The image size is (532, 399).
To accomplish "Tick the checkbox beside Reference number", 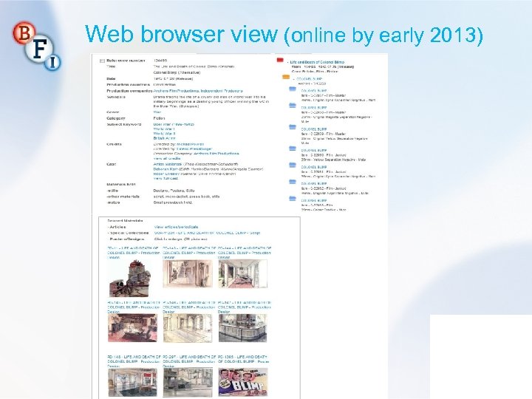I will (x=102, y=61).
